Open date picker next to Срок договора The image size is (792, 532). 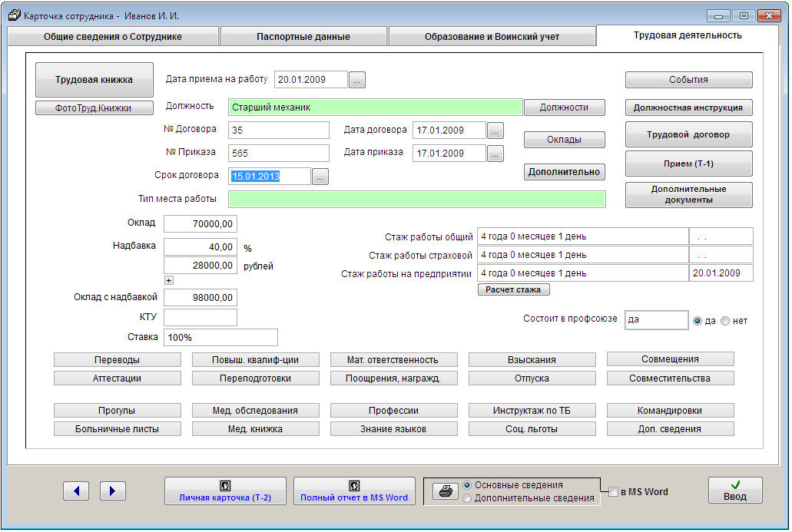pos(320,177)
